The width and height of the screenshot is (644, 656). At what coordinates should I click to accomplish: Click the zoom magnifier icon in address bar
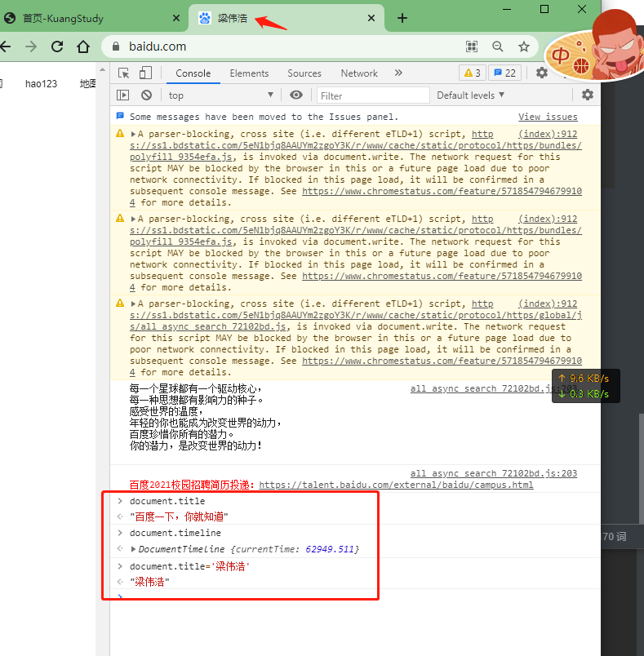pos(498,47)
